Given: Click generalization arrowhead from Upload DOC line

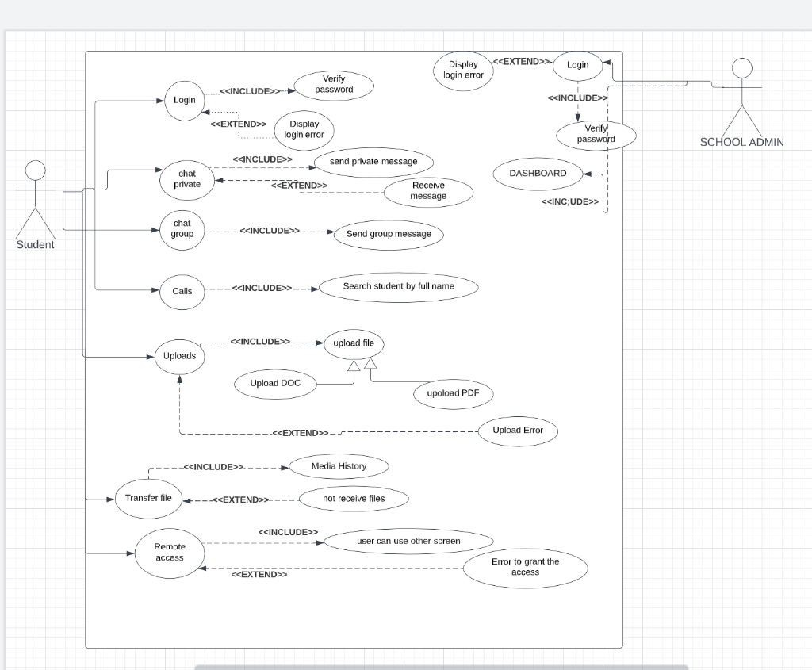Looking at the screenshot, I should coord(354,366).
